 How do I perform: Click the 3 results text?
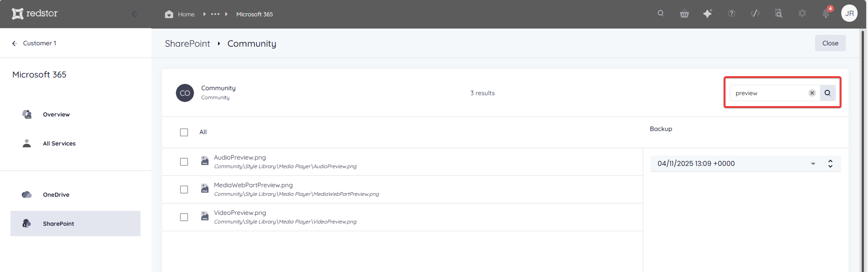(x=482, y=93)
